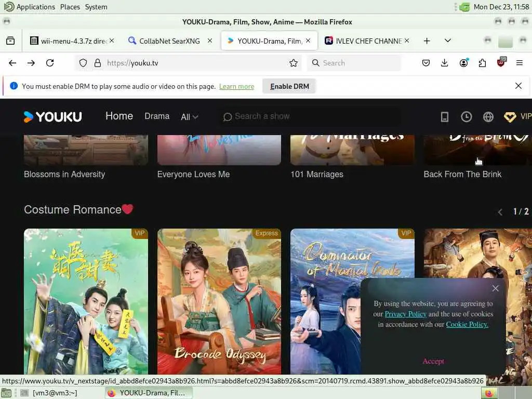The height and width of the screenshot is (399, 532).
Task: Open the Brocade Odyssey poster
Action: click(x=219, y=302)
